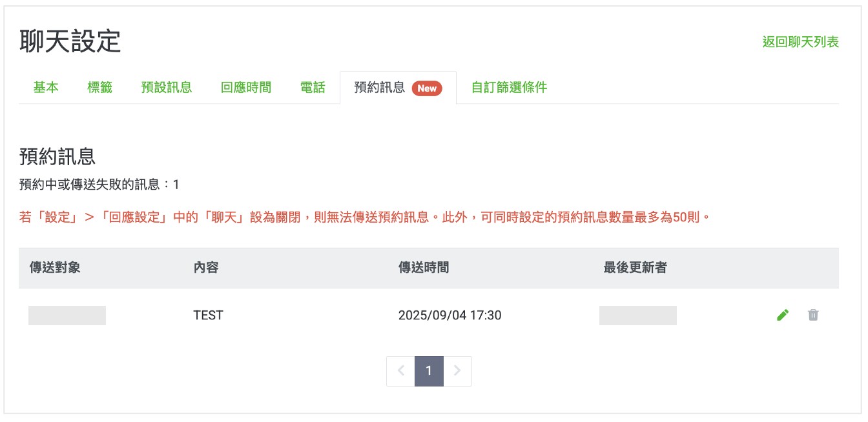Viewport: 868px width, 422px height.
Task: Click the next page arrow in pagination
Action: click(457, 371)
